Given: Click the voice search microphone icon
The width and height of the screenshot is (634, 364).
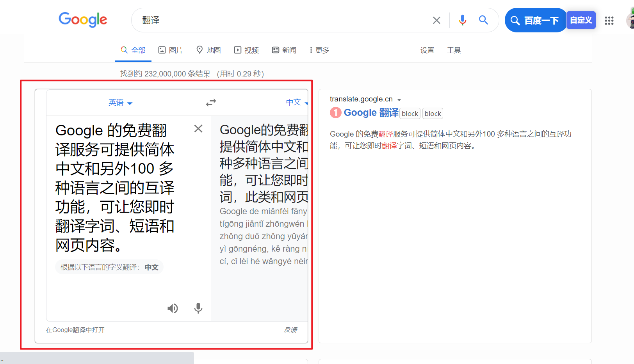Looking at the screenshot, I should 463,20.
